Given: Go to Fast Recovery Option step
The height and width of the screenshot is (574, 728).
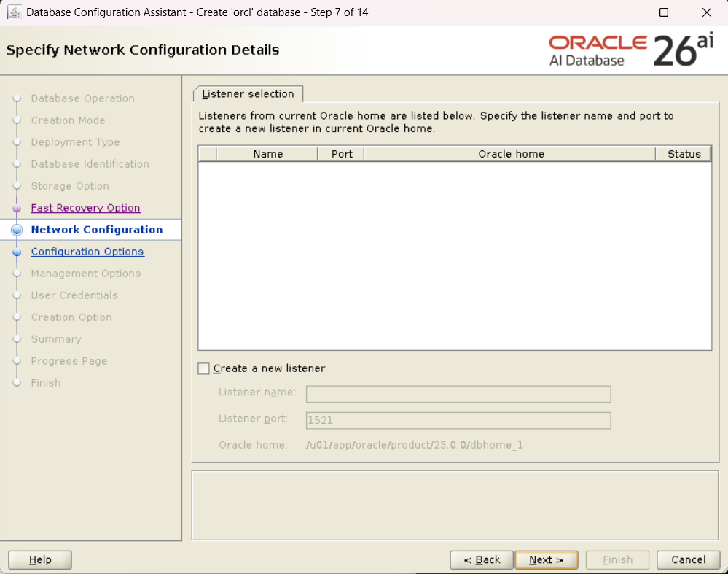Looking at the screenshot, I should pyautogui.click(x=85, y=208).
